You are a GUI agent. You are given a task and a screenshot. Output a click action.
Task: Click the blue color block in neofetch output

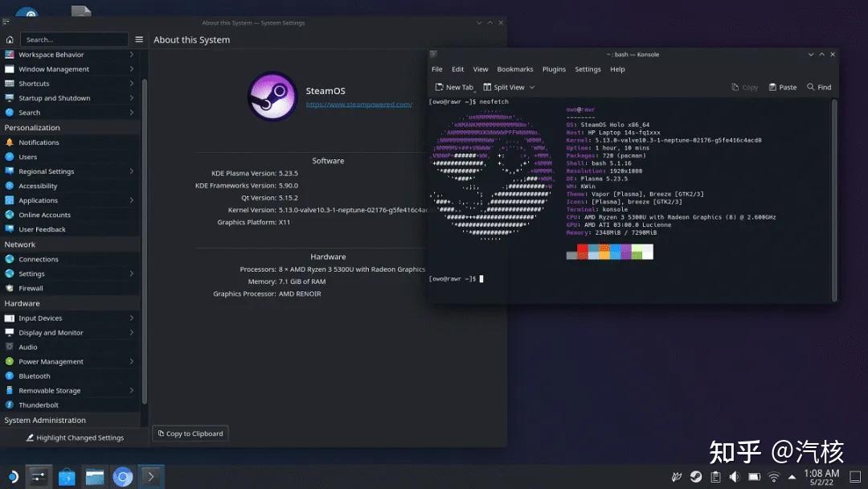tap(615, 252)
